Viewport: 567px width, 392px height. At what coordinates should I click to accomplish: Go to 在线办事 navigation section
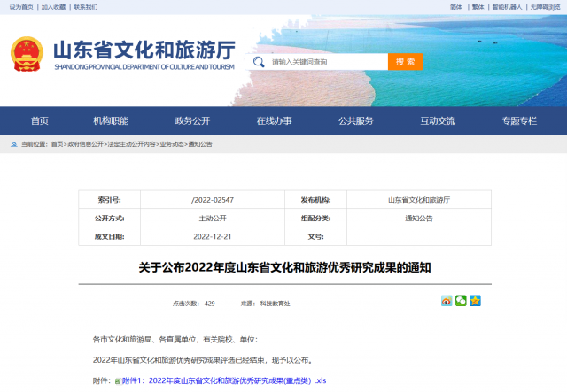click(x=274, y=121)
